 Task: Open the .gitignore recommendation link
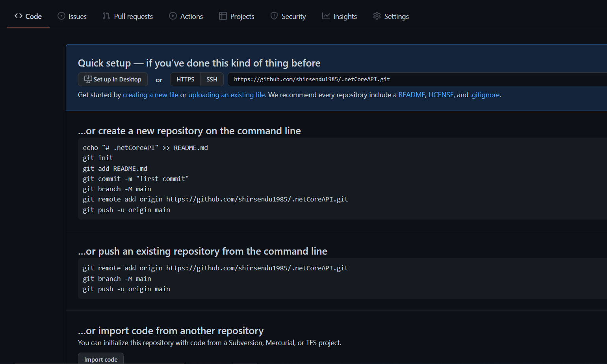tap(485, 95)
